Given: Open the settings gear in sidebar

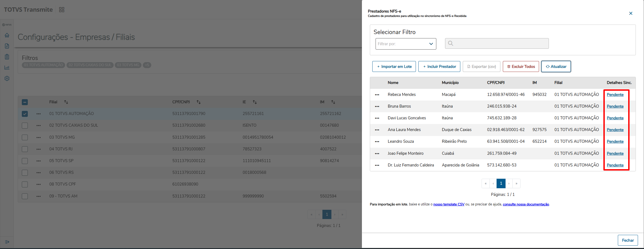Looking at the screenshot, I should tap(7, 78).
